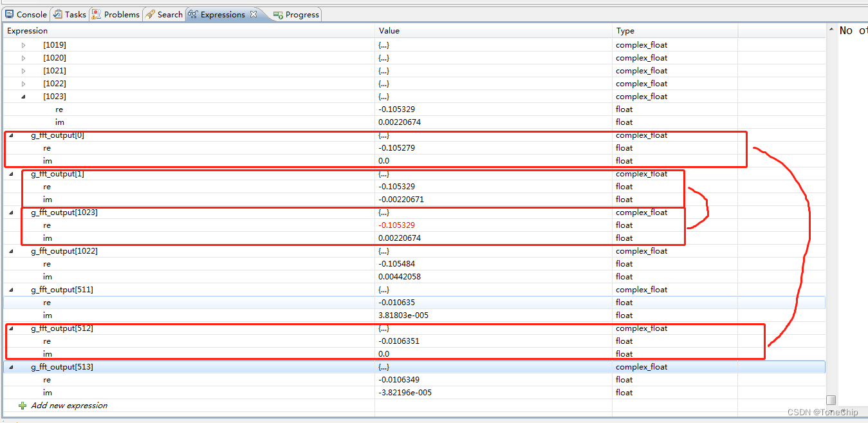Click value -0.00220671
This screenshot has height=423, width=868.
401,200
